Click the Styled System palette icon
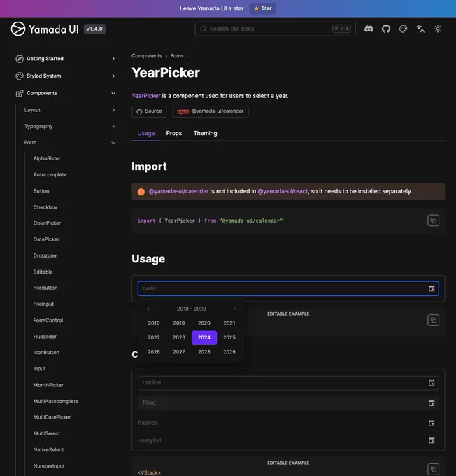 (x=20, y=76)
